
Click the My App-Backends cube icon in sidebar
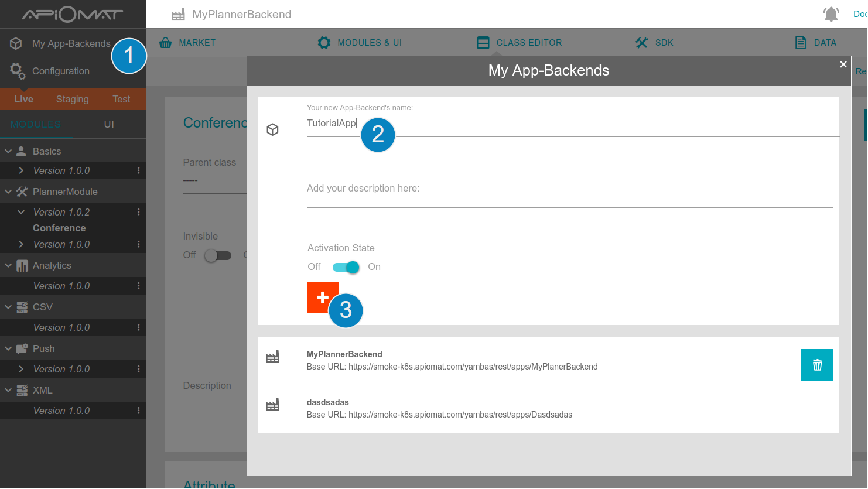coord(16,43)
